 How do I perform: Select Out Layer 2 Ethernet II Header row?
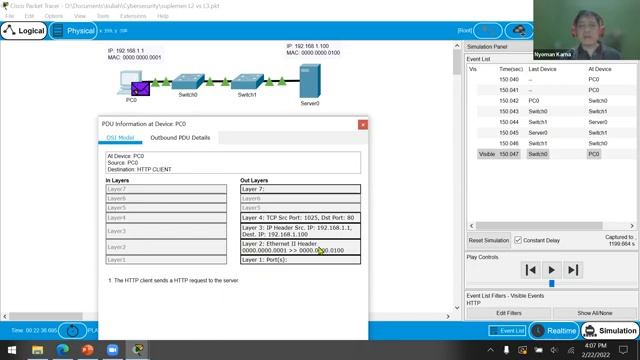coord(300,247)
